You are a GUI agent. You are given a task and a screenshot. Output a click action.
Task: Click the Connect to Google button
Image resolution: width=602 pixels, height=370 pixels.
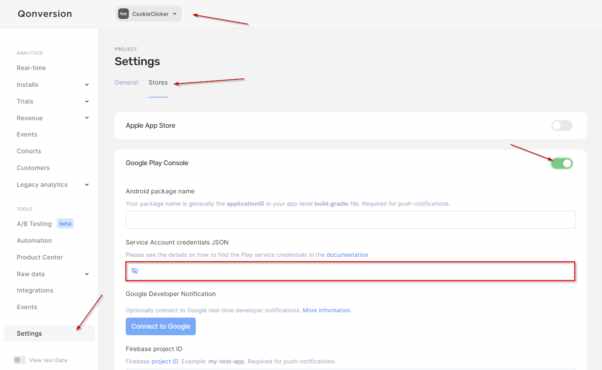coord(160,326)
